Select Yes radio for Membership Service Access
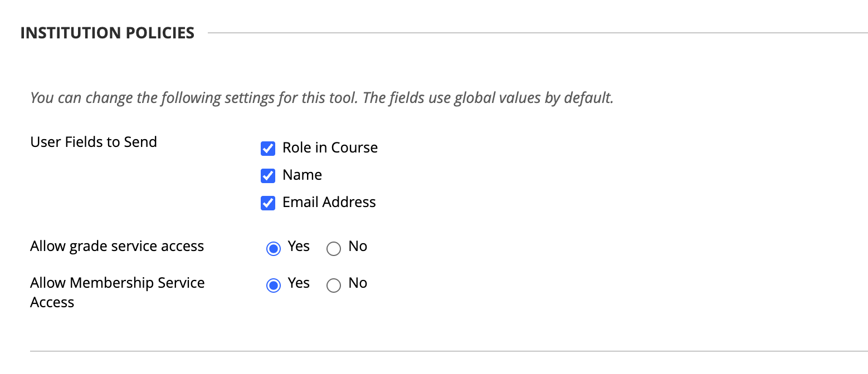 pos(273,286)
